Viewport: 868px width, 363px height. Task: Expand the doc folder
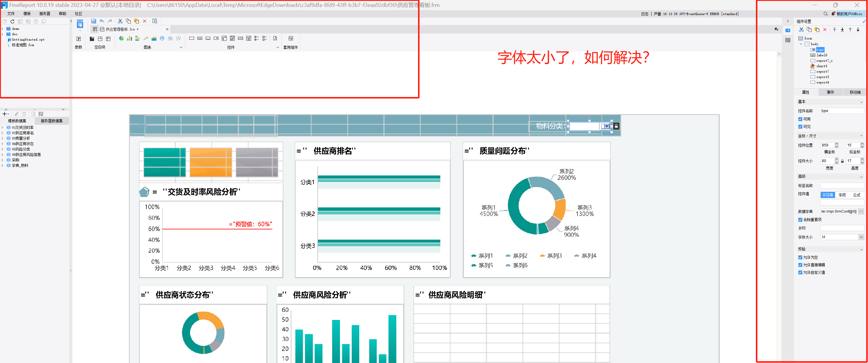click(x=3, y=34)
